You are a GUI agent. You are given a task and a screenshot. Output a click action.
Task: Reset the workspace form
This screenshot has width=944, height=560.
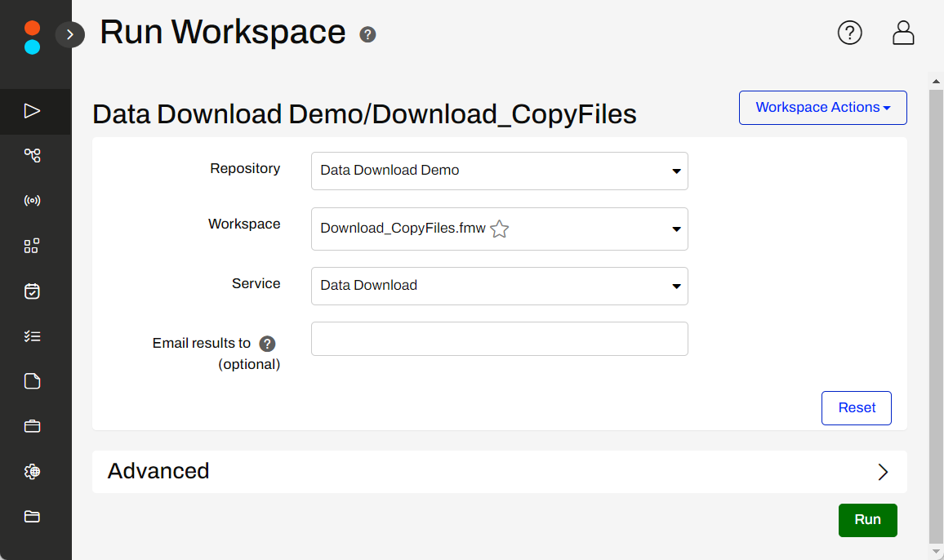coord(856,407)
